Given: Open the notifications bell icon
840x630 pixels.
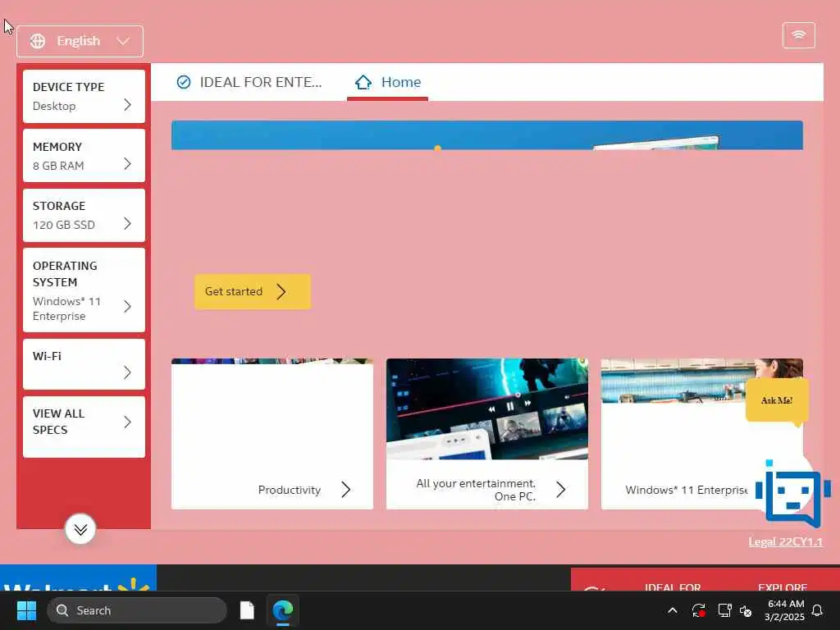Looking at the screenshot, I should (818, 610).
